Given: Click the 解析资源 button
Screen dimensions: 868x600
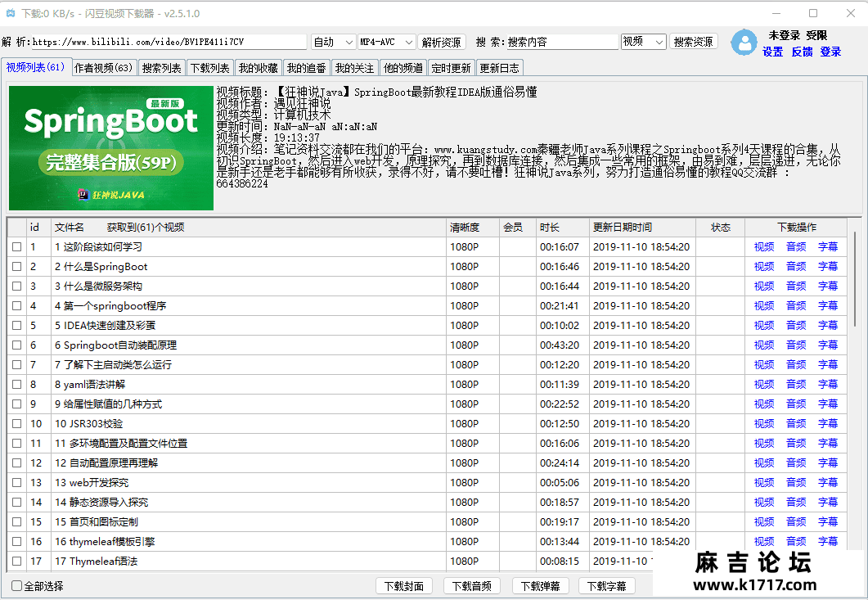Looking at the screenshot, I should coord(441,42).
